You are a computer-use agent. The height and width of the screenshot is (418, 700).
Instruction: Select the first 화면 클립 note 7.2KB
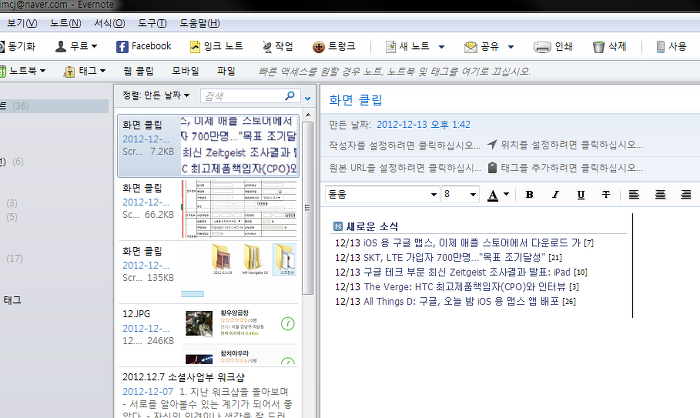208,146
